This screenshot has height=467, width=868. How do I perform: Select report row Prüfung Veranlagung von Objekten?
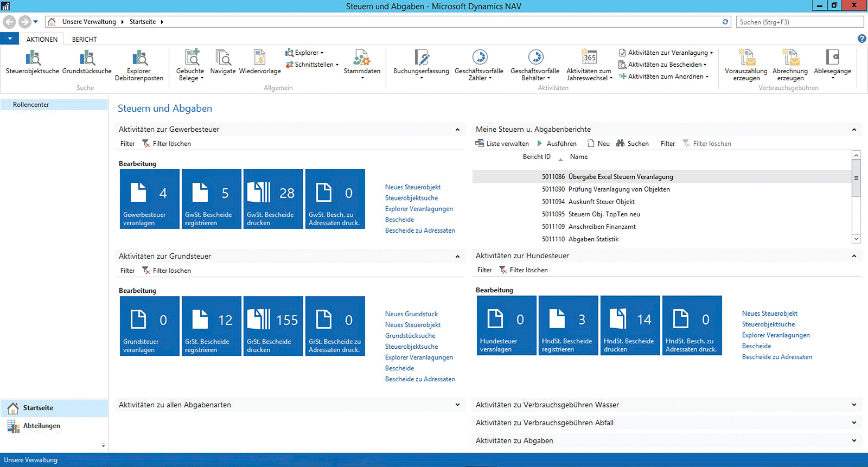[618, 189]
